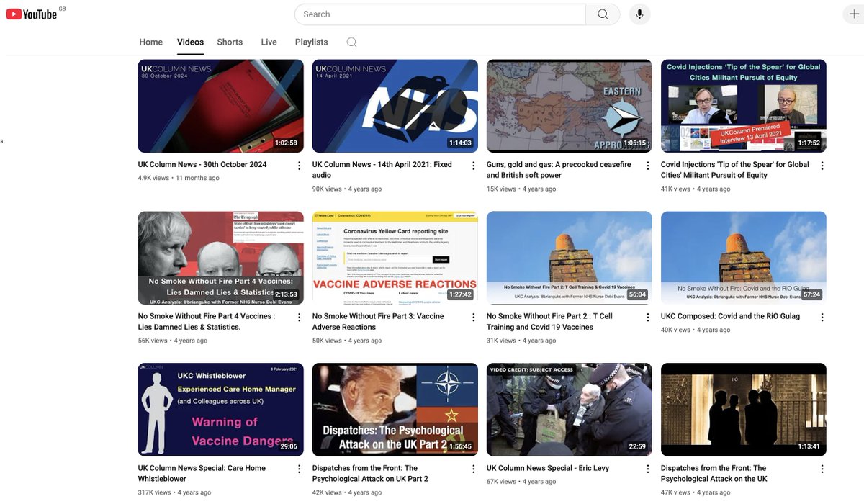Play the 'Covid Injections Tip of the Spear' thumbnail

click(x=744, y=106)
